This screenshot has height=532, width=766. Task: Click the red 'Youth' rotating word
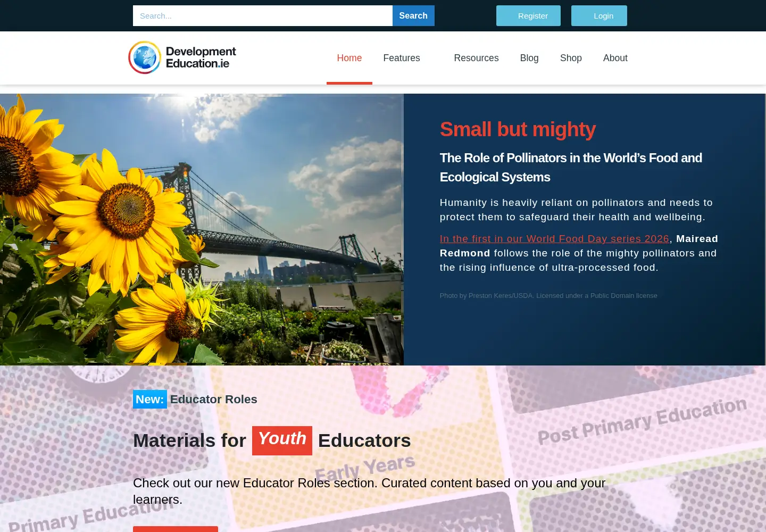tap(282, 440)
